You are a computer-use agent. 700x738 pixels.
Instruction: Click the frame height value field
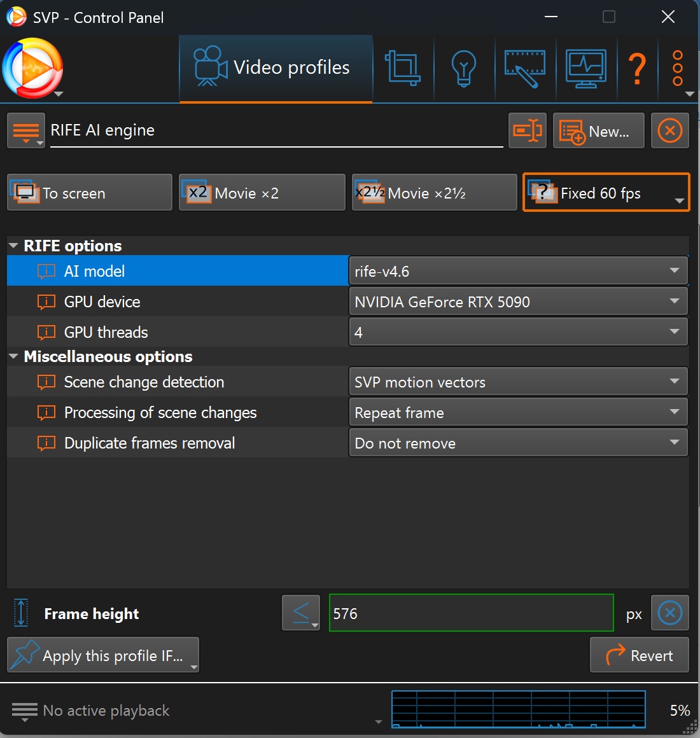(x=471, y=613)
